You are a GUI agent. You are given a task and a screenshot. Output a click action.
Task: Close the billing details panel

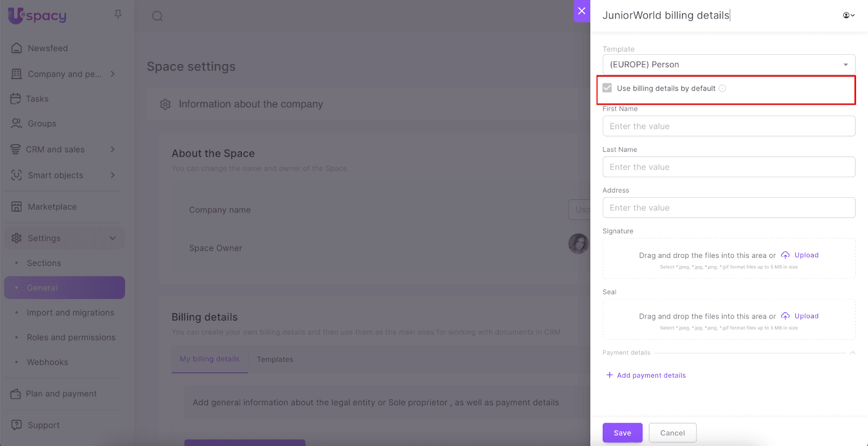coord(582,11)
